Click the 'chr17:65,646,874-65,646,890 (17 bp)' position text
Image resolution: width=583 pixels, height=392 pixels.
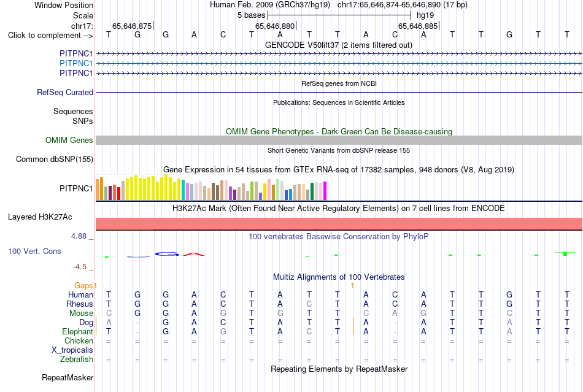[403, 5]
